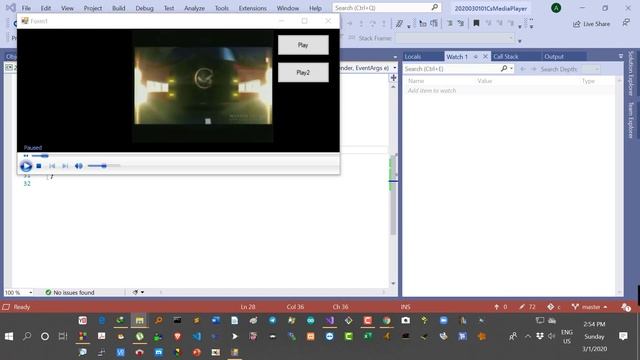This screenshot has width=640, height=360.
Task: Open the Debug menu
Action: (x=144, y=8)
